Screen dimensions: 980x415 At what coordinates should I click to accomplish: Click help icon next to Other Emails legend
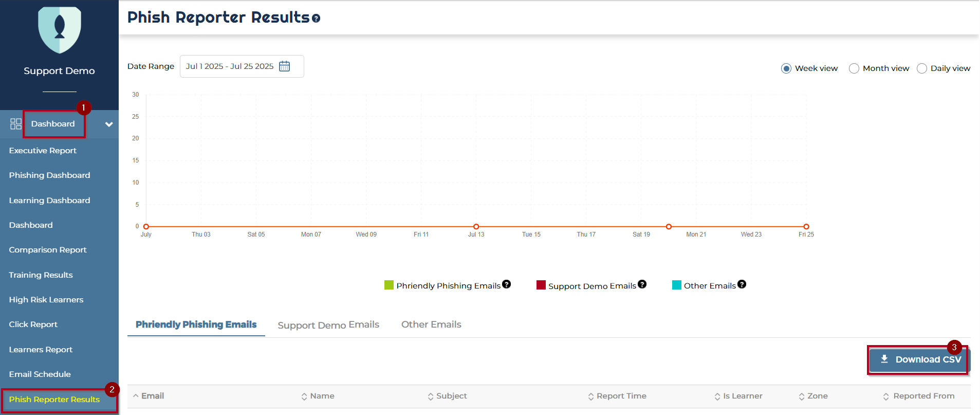click(742, 284)
